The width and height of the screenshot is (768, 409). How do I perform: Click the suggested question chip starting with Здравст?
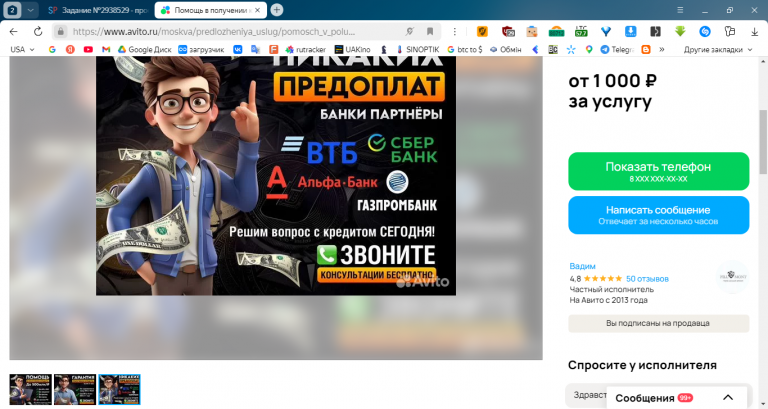tap(590, 394)
